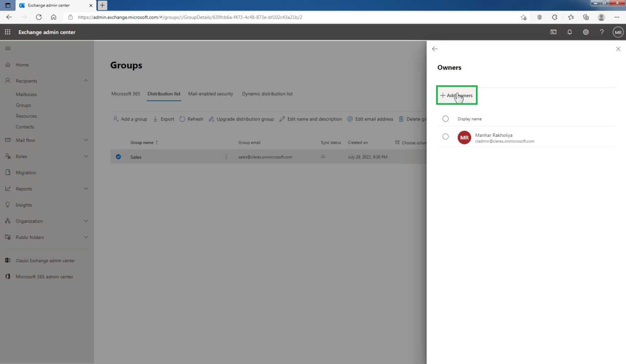Open the settings gear in the top bar
Screen dimensions: 626x364
click(586, 32)
